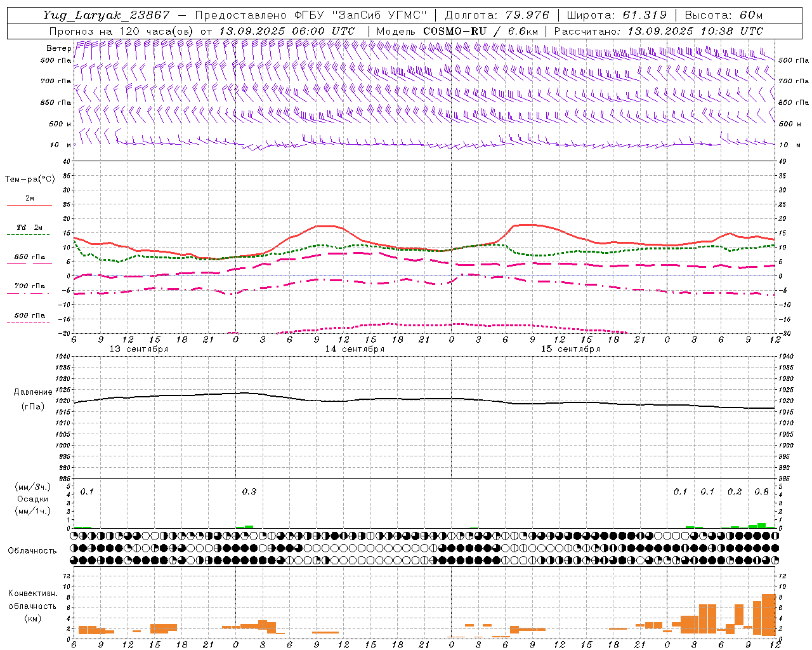Click the longitude value Долгота: 79.976
The image size is (812, 650).
(497, 15)
